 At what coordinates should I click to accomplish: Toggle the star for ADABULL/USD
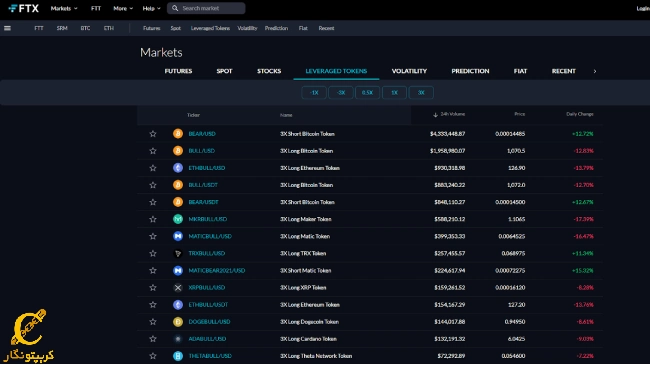153,338
